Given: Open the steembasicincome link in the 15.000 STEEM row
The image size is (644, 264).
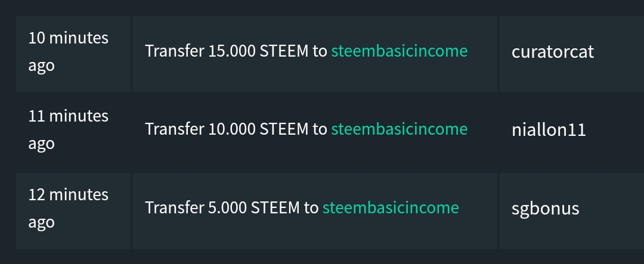Looking at the screenshot, I should click(x=399, y=51).
